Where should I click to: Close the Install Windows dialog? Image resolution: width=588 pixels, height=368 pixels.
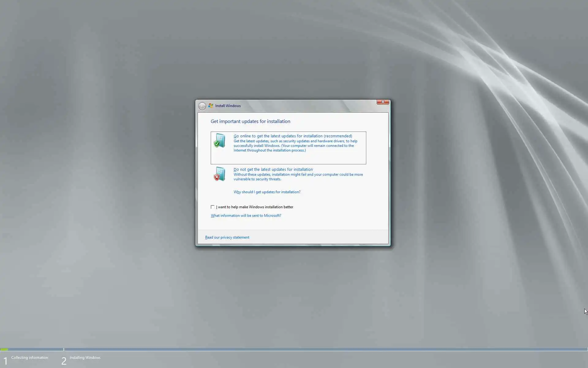pyautogui.click(x=383, y=102)
